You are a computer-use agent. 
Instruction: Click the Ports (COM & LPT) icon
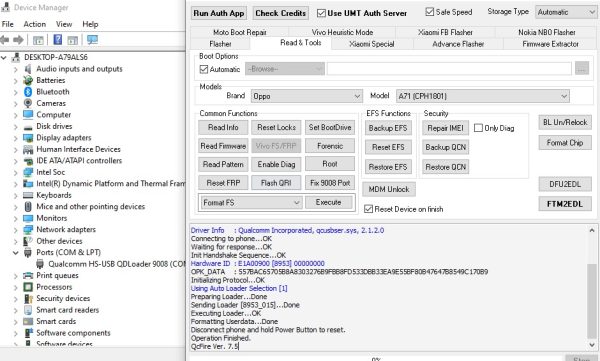tap(28, 253)
